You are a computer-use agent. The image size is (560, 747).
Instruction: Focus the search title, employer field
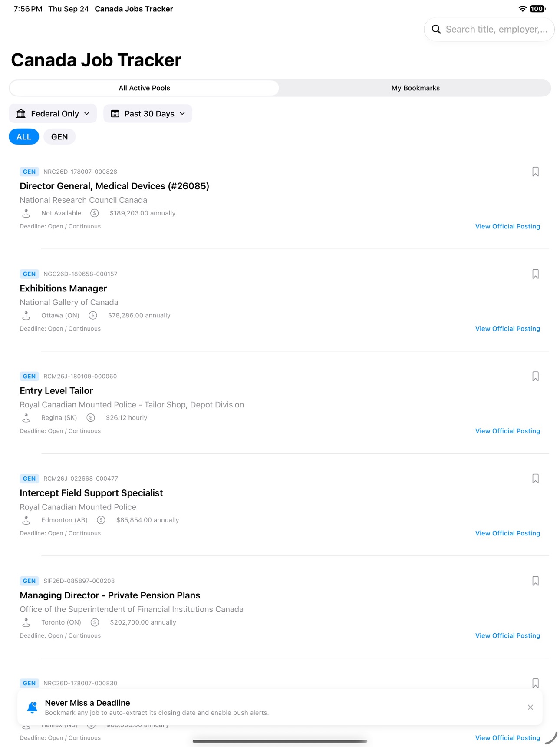pos(489,30)
